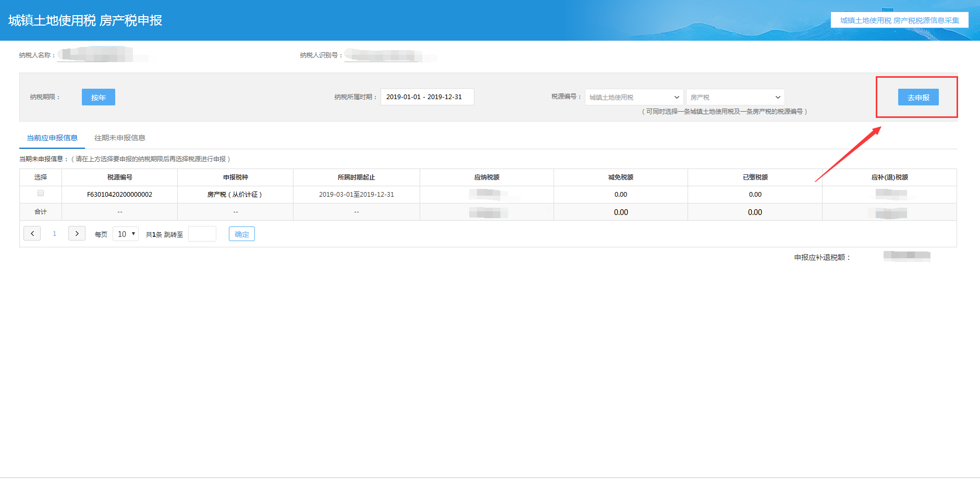The height and width of the screenshot is (479, 980).
Task: Click the 跳转至 page jump input box
Action: (x=202, y=233)
